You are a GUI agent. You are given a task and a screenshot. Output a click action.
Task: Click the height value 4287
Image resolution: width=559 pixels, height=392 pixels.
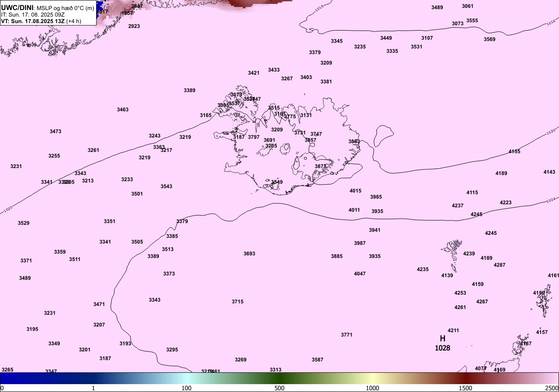point(500,265)
